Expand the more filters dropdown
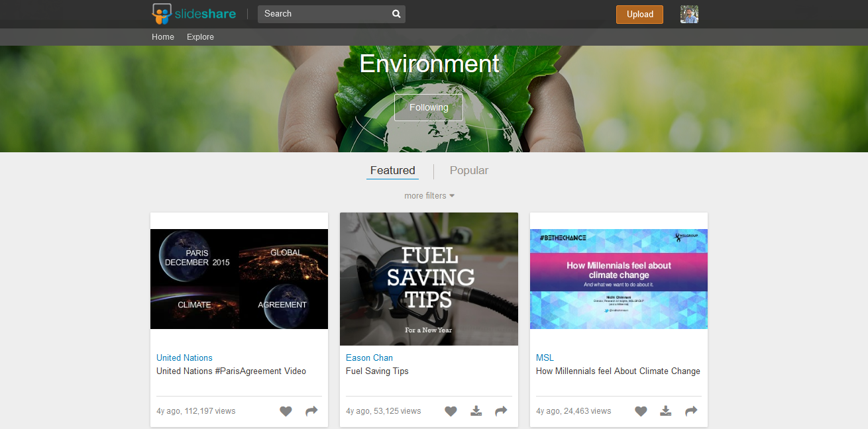 [x=429, y=196]
